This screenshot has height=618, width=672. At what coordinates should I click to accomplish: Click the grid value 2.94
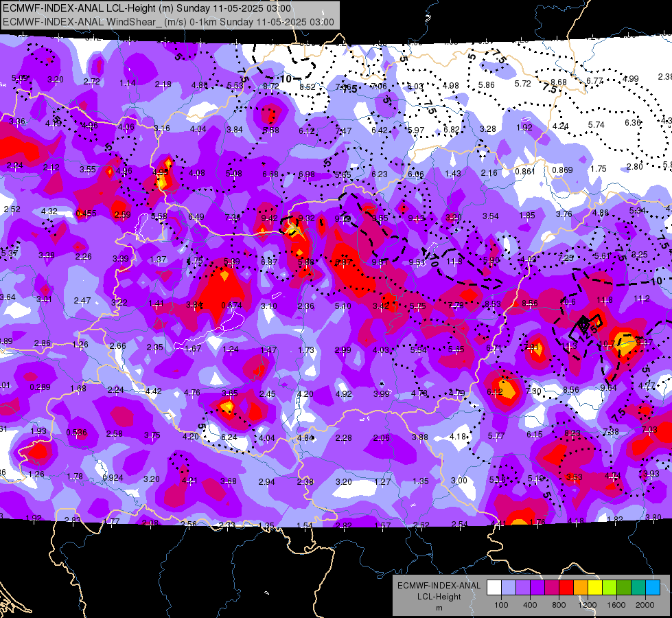pyautogui.click(x=266, y=481)
